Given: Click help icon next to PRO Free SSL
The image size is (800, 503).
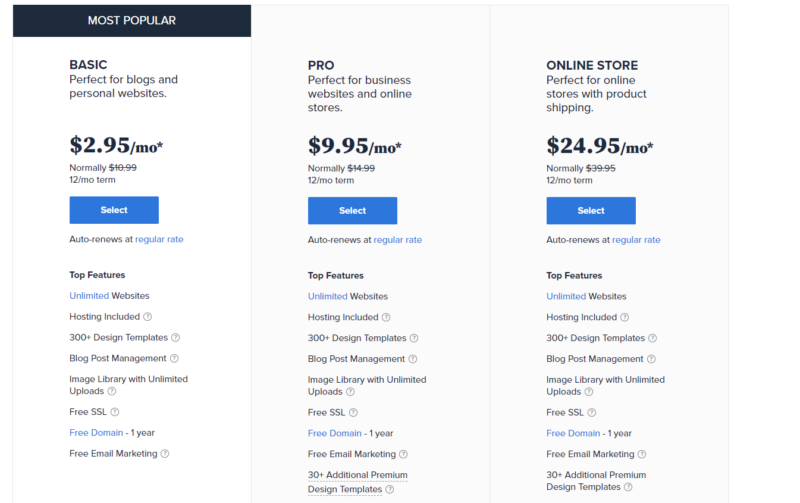Looking at the screenshot, I should click(353, 412).
